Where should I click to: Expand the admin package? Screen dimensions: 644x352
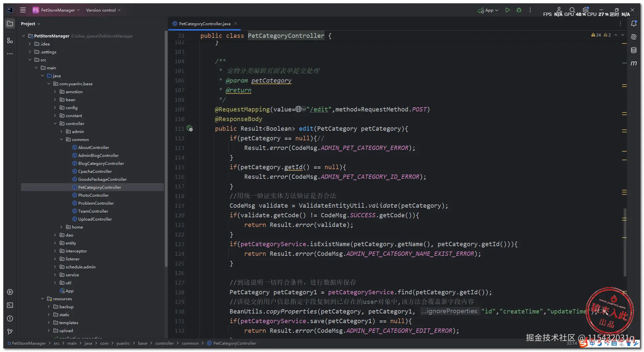click(x=61, y=131)
